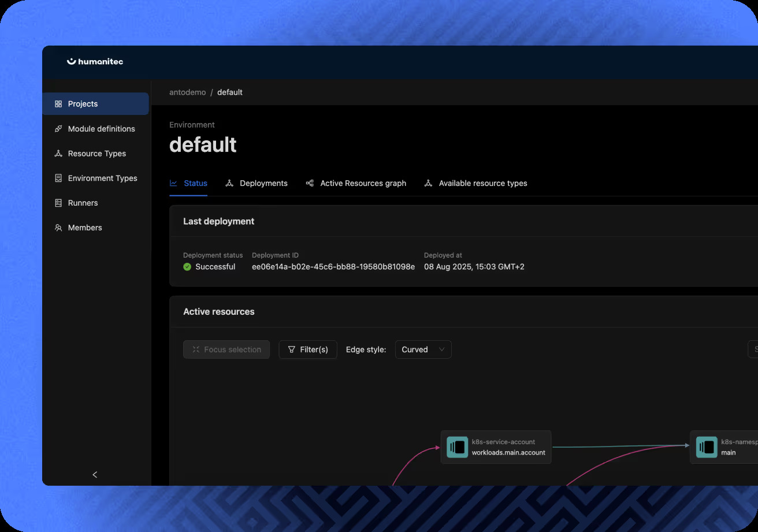This screenshot has width=758, height=532.
Task: Collapse the sidebar using the chevron
Action: (95, 474)
